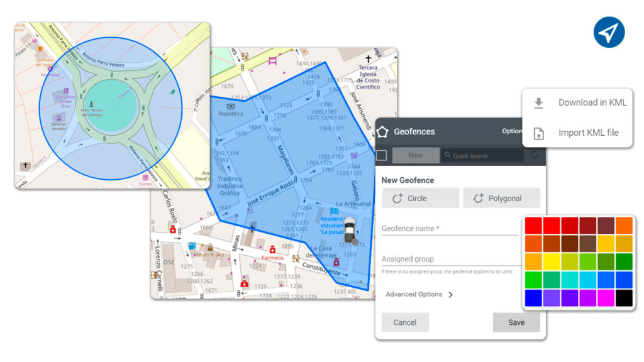
Task: Click the New button
Action: pyautogui.click(x=416, y=156)
